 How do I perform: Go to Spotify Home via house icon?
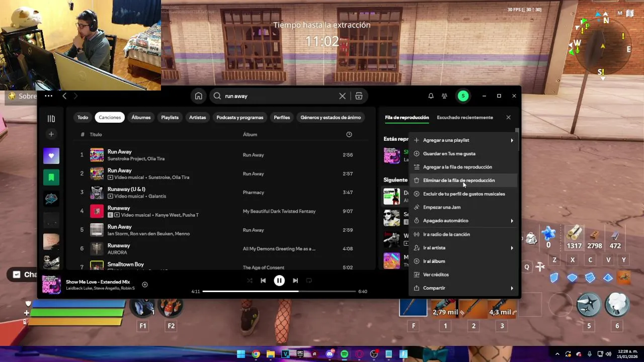199,96
